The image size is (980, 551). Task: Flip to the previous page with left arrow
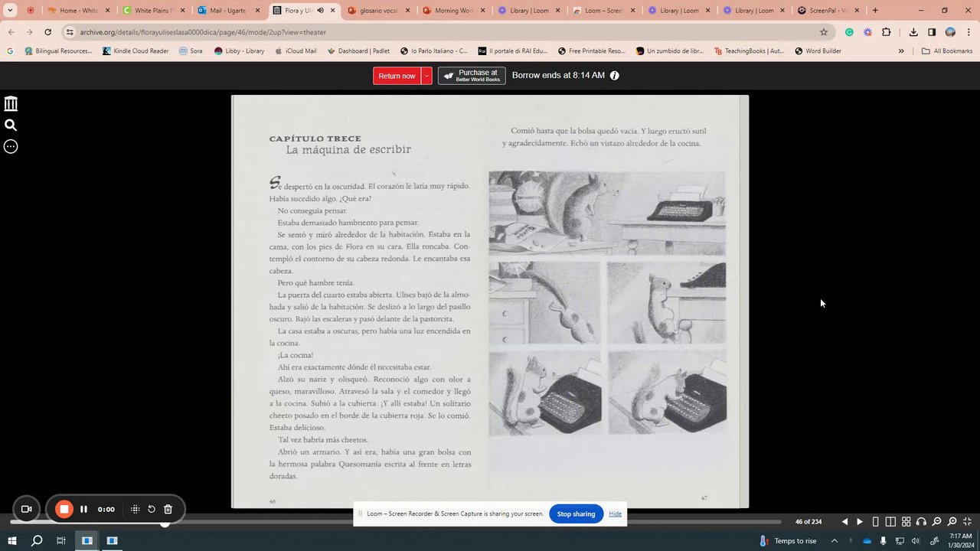844,522
